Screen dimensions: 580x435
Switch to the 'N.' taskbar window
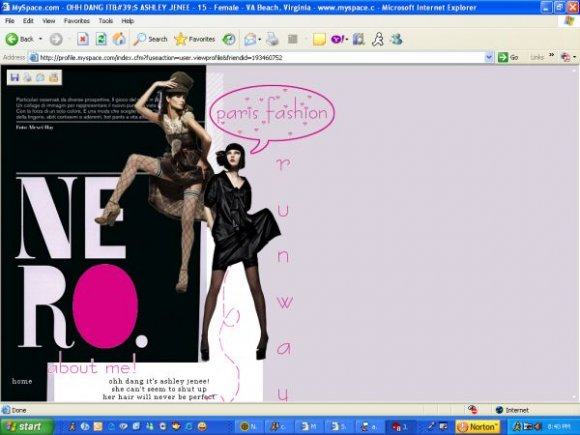[249, 427]
